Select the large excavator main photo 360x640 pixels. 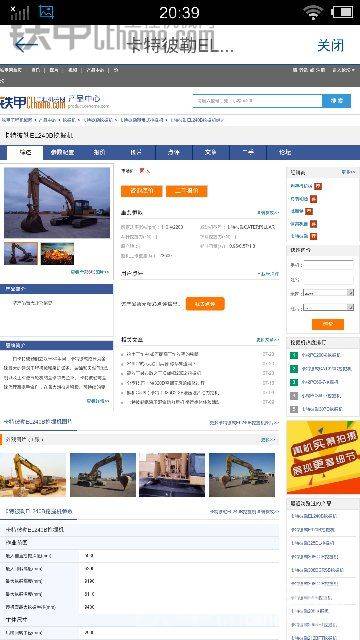click(x=57, y=202)
